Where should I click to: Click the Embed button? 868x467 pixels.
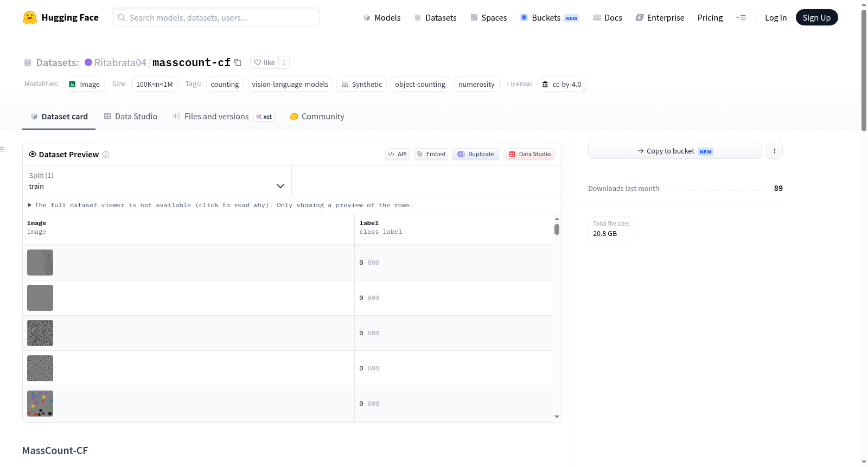click(x=431, y=154)
